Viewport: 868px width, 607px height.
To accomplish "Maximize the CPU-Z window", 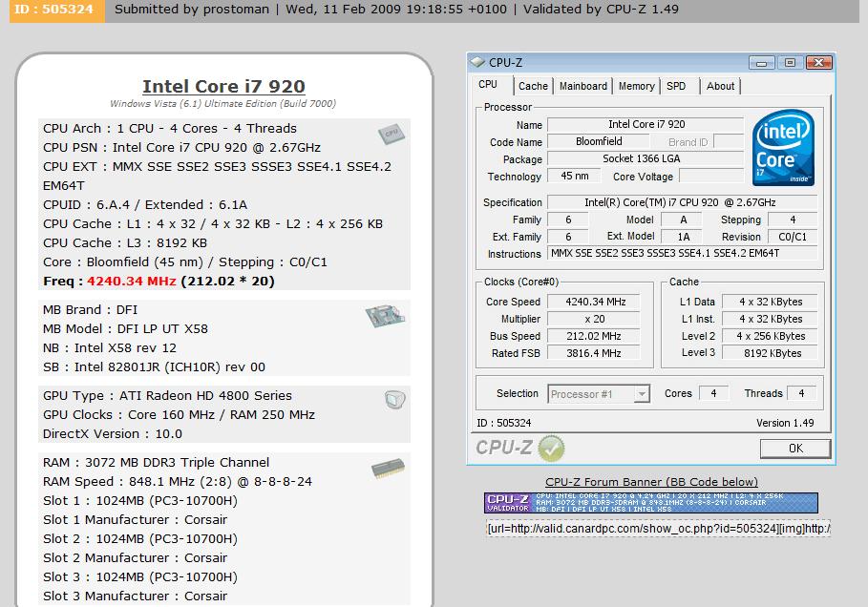I will (790, 63).
